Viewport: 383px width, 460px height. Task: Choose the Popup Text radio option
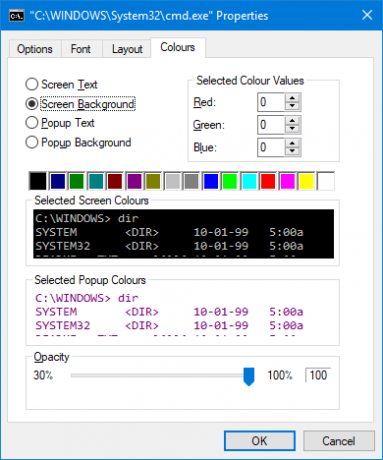pyautogui.click(x=32, y=123)
